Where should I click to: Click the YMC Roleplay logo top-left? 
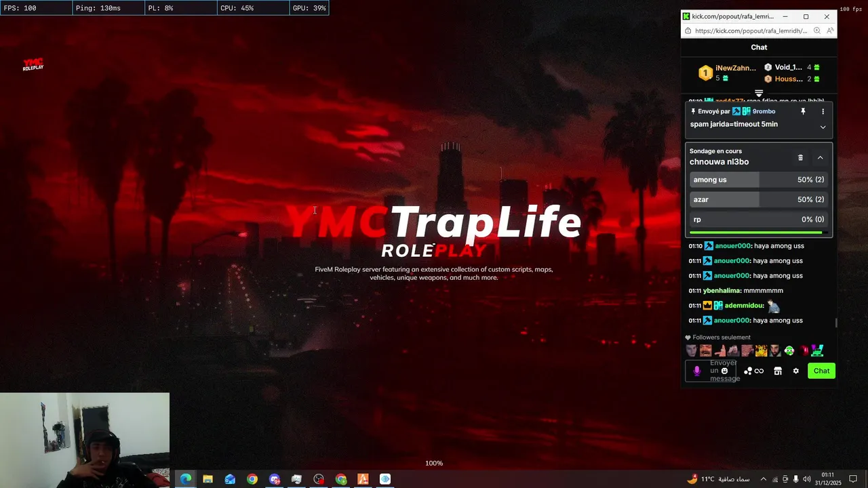point(33,64)
